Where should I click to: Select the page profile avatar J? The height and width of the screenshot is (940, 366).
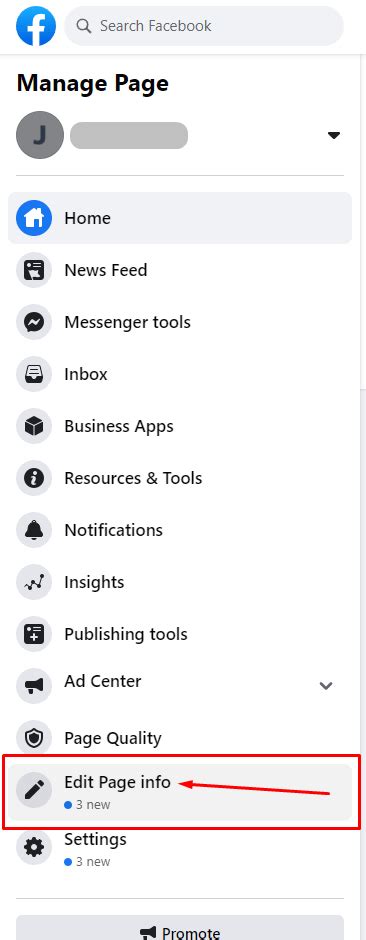pos(40,135)
